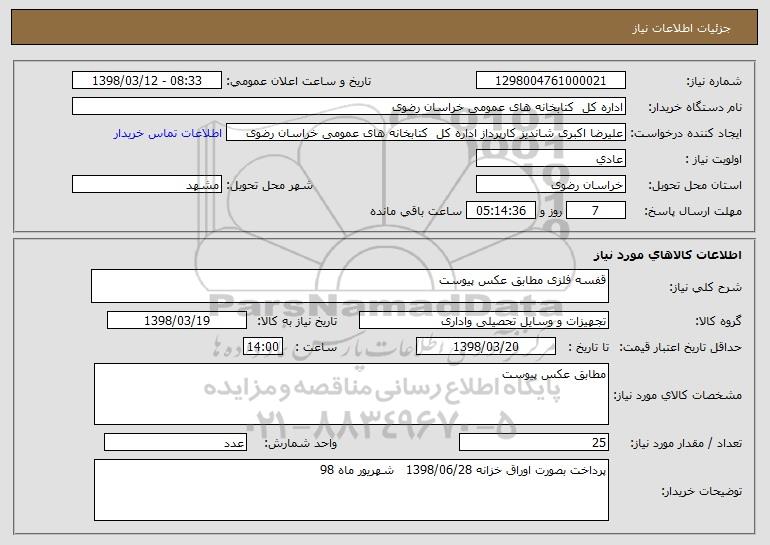
Task: Click the price validity date field 1398/03/20
Action: [x=486, y=347]
